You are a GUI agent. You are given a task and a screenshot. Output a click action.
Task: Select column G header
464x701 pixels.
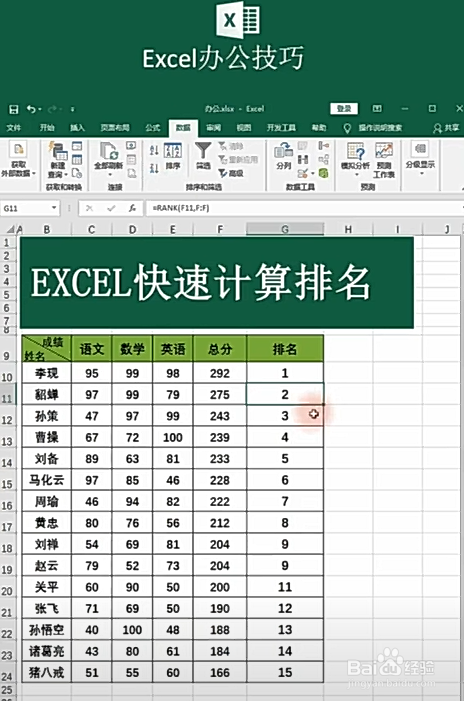(x=285, y=229)
